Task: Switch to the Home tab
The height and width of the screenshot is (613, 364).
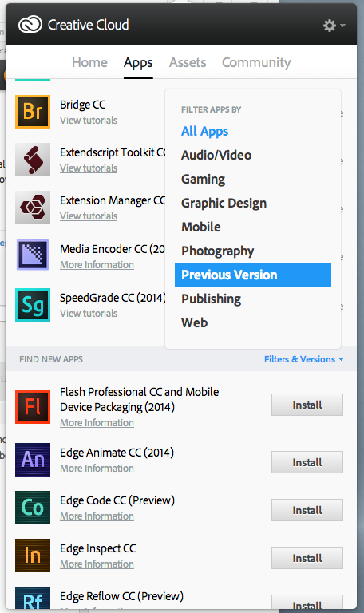Action: [89, 62]
